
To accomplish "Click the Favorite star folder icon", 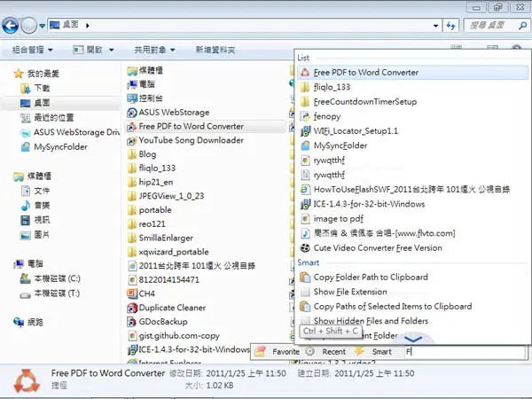I will pos(260,351).
